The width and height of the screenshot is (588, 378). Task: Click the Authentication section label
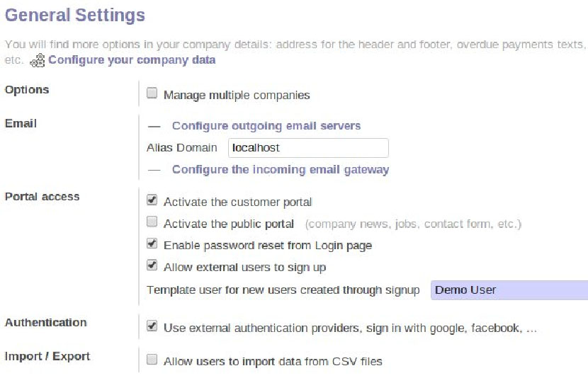pyautogui.click(x=46, y=323)
